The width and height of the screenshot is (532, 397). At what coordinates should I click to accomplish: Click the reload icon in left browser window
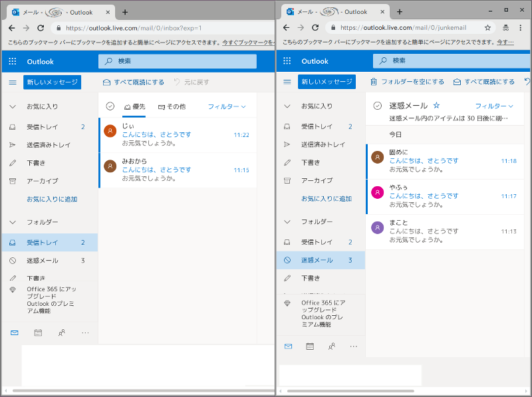click(x=41, y=28)
